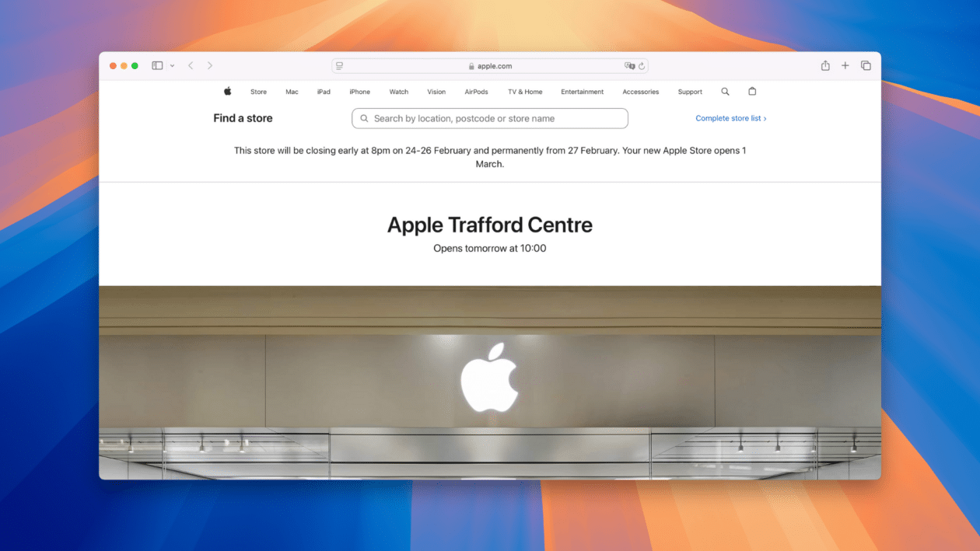
Task: Minimize the Safari window
Action: coord(124,66)
